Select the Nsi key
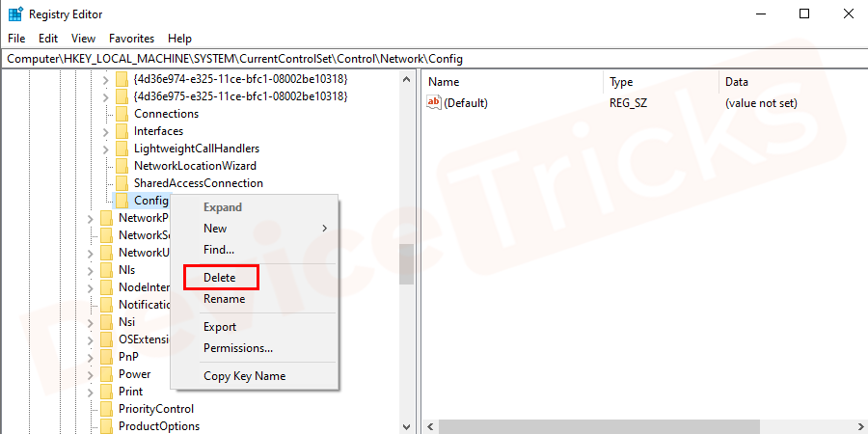The image size is (868, 434). pos(126,322)
